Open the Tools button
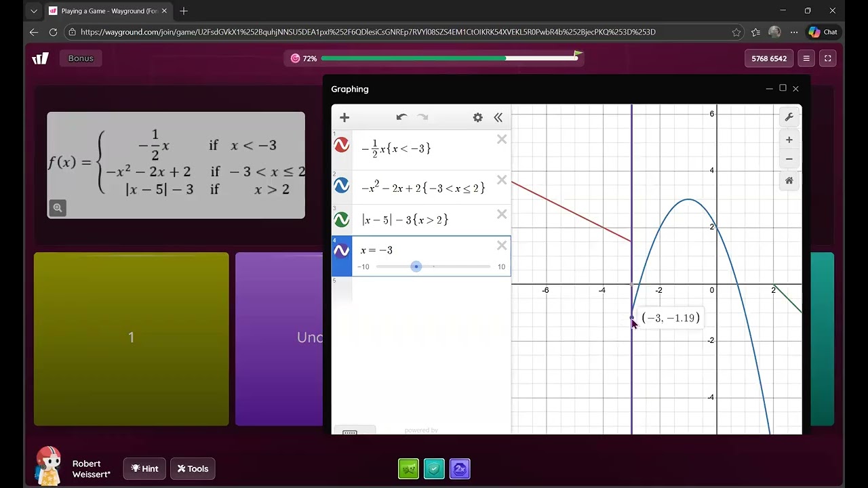Viewport: 868px width, 488px height. 193,468
